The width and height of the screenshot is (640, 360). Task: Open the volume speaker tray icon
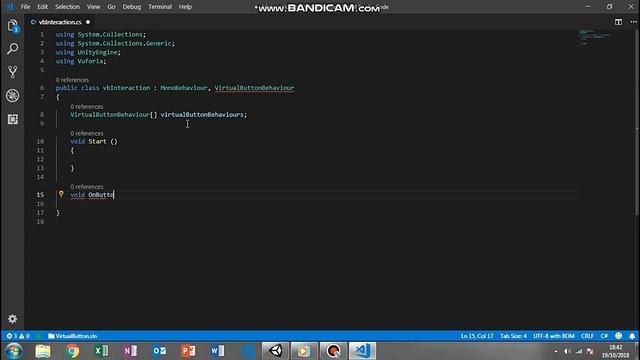pos(567,351)
